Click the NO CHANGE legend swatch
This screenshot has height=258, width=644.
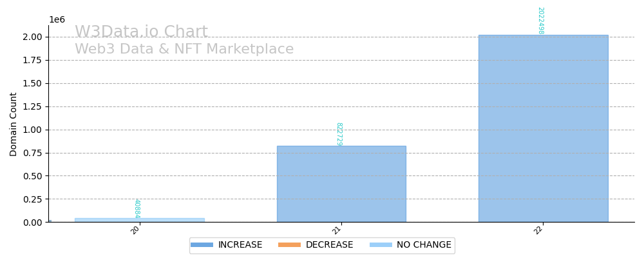point(381,245)
